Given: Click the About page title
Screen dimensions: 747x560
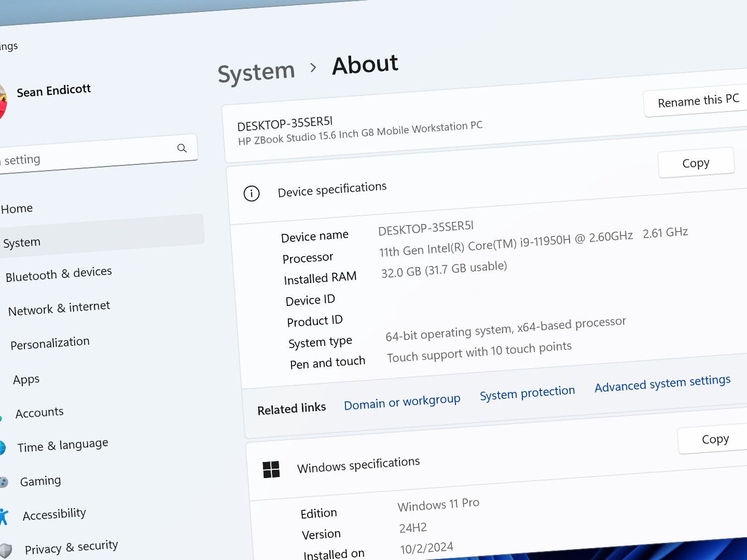Looking at the screenshot, I should (365, 65).
